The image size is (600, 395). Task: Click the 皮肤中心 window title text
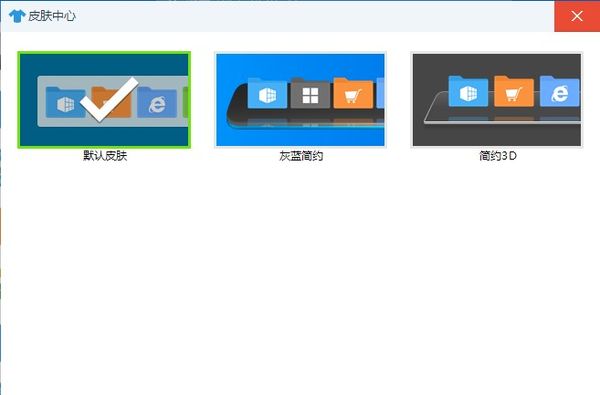[x=52, y=16]
